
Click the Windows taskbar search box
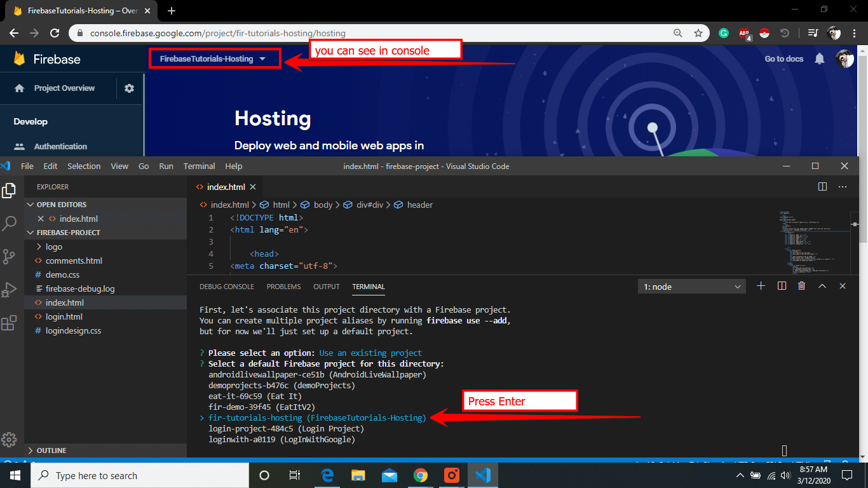pyautogui.click(x=140, y=475)
